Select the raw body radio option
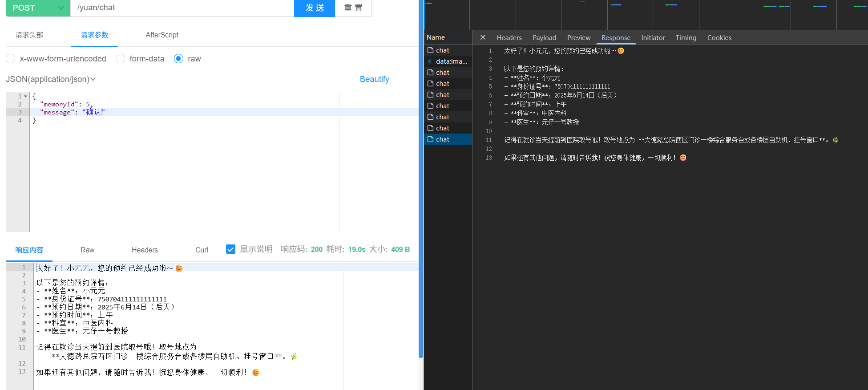Viewport: 868px width, 390px height. tap(178, 59)
